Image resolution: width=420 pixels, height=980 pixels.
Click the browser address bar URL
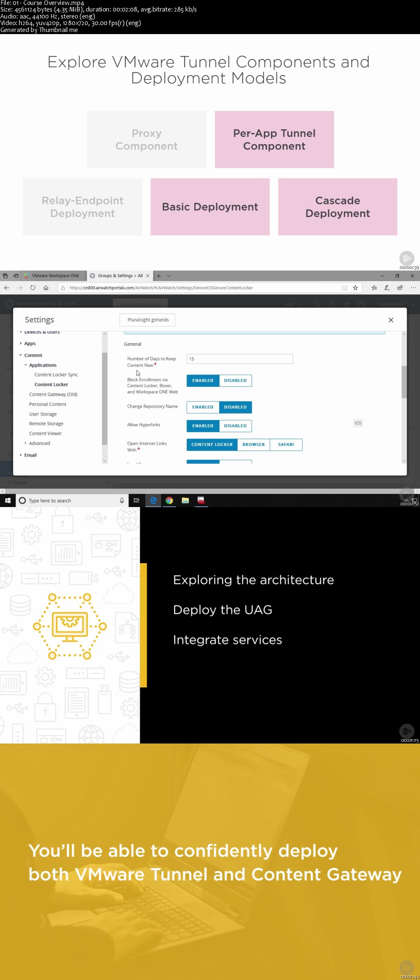[x=161, y=288]
